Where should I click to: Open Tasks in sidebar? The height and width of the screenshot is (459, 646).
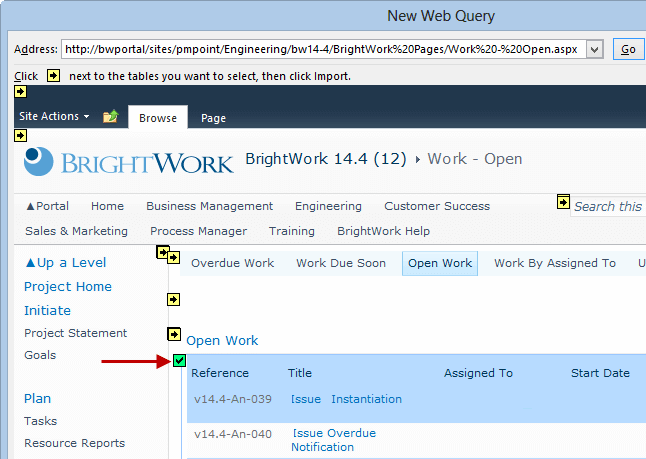[x=40, y=421]
